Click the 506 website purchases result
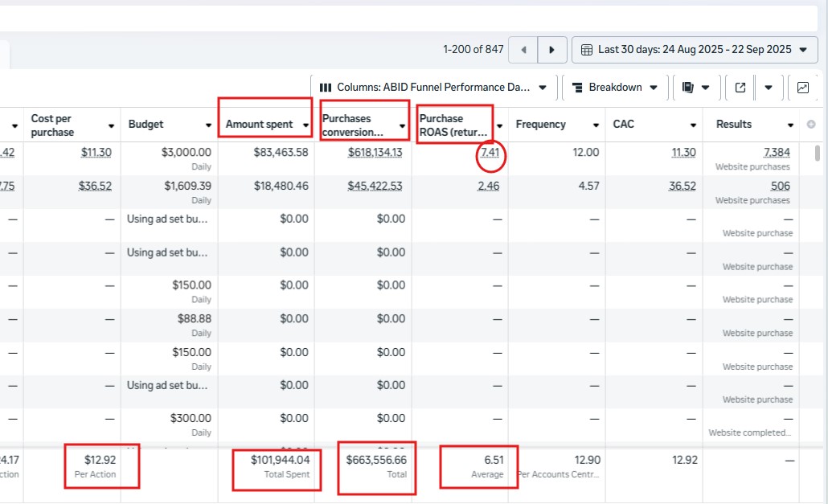This screenshot has height=504, width=828. pos(781,186)
